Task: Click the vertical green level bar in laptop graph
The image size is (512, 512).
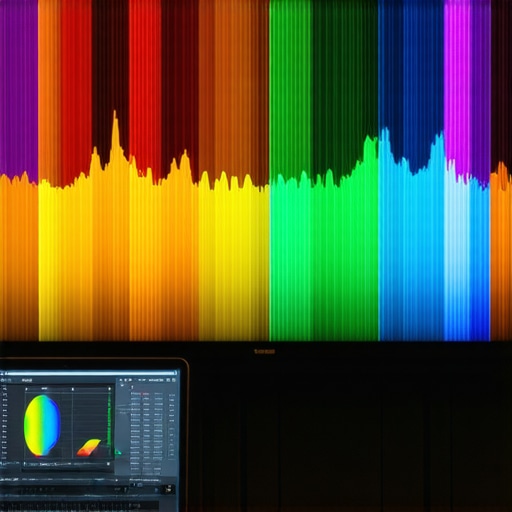Action: tap(109, 420)
